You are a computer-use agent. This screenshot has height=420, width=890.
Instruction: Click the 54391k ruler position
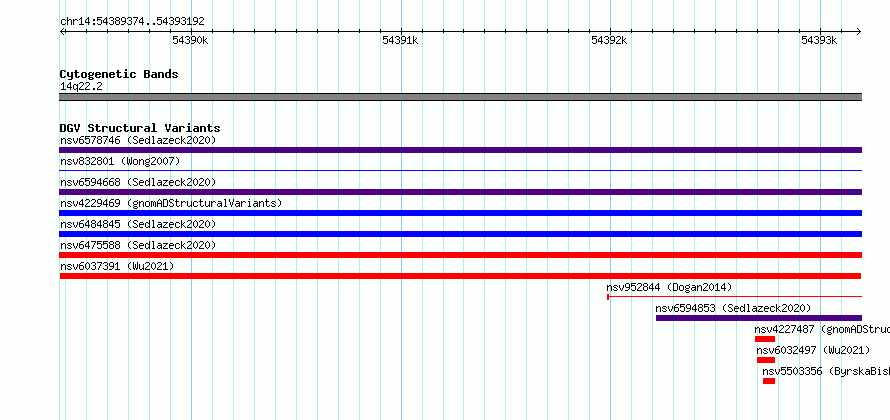click(x=400, y=40)
